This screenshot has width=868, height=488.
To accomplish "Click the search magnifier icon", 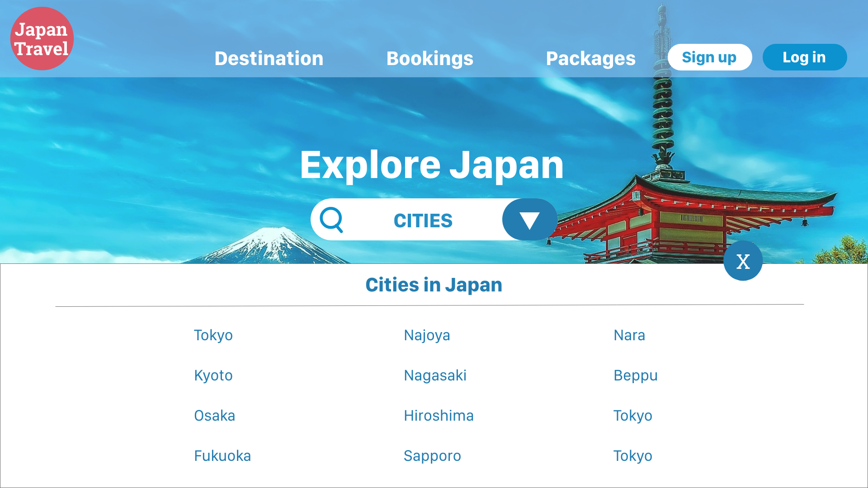I will click(x=331, y=220).
